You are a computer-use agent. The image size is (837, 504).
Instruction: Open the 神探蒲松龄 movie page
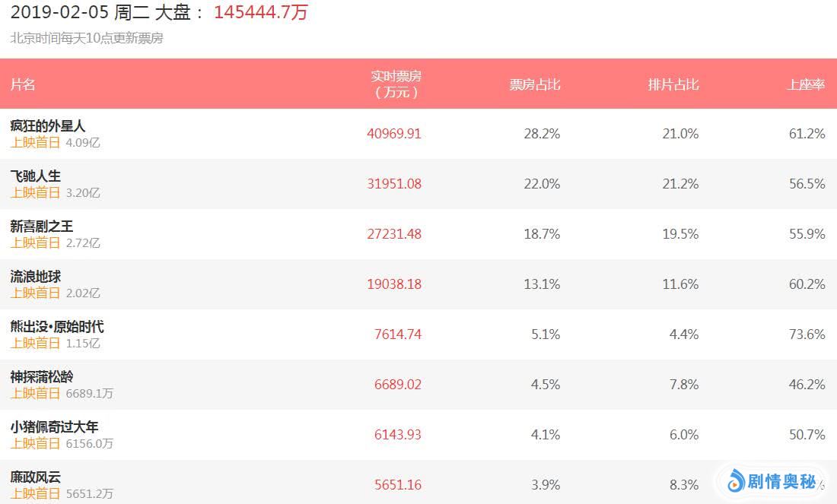pos(42,377)
